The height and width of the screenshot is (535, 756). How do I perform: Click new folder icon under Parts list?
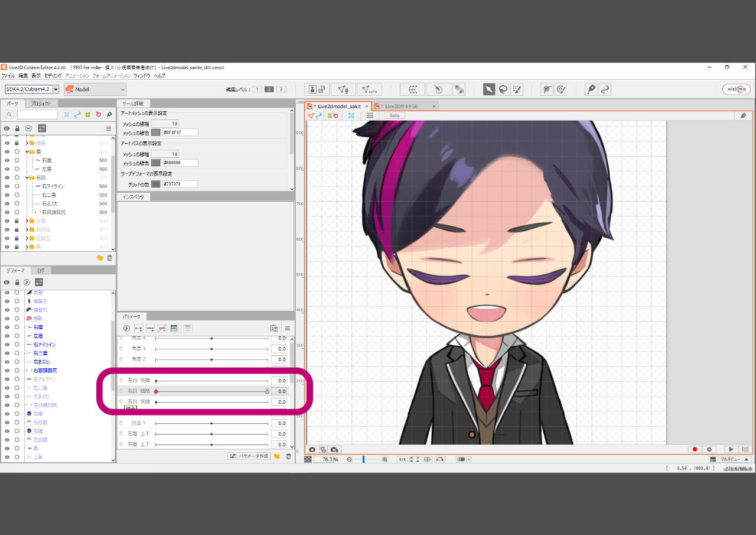[100, 258]
